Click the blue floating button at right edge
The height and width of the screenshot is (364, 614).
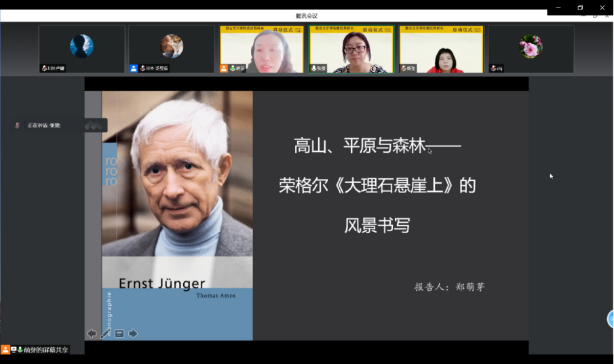click(x=610, y=319)
